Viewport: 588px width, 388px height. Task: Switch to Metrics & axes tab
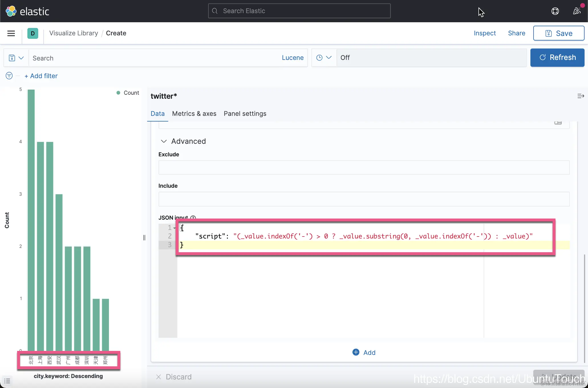point(194,114)
